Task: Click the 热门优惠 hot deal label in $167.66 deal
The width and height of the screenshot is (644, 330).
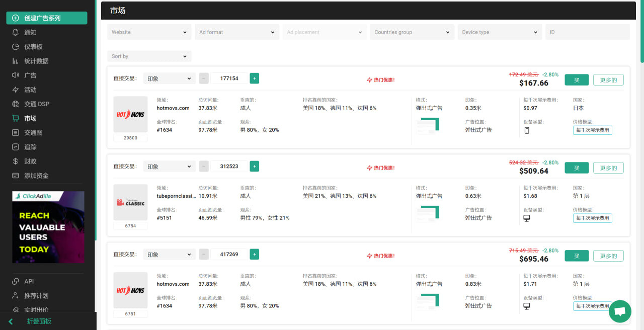Action: click(x=381, y=80)
